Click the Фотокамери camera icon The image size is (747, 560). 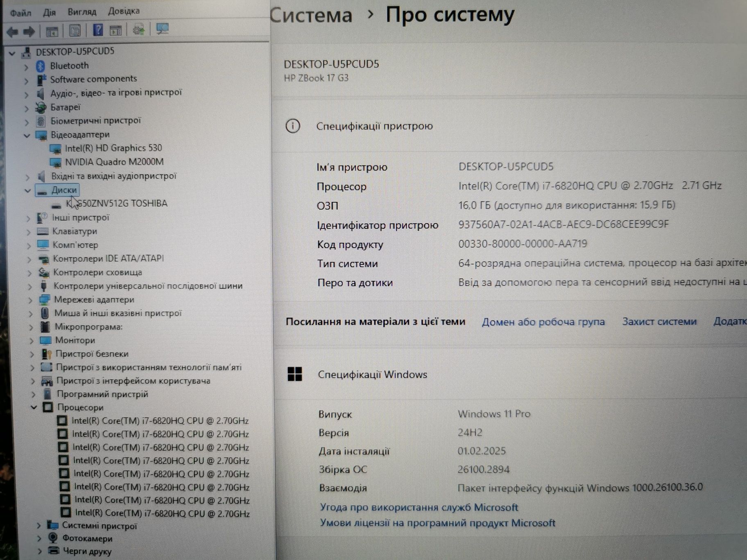coord(53,538)
